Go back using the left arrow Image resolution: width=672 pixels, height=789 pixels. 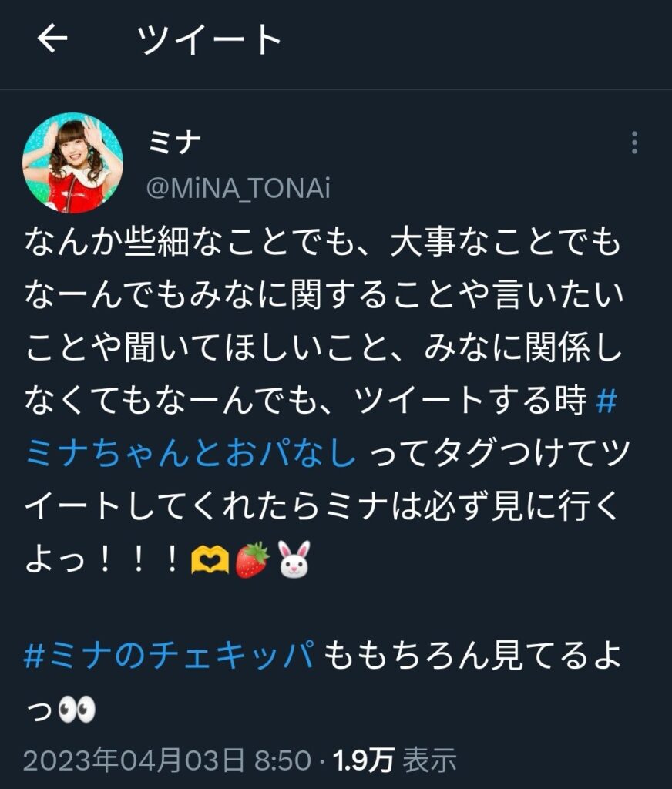click(52, 39)
